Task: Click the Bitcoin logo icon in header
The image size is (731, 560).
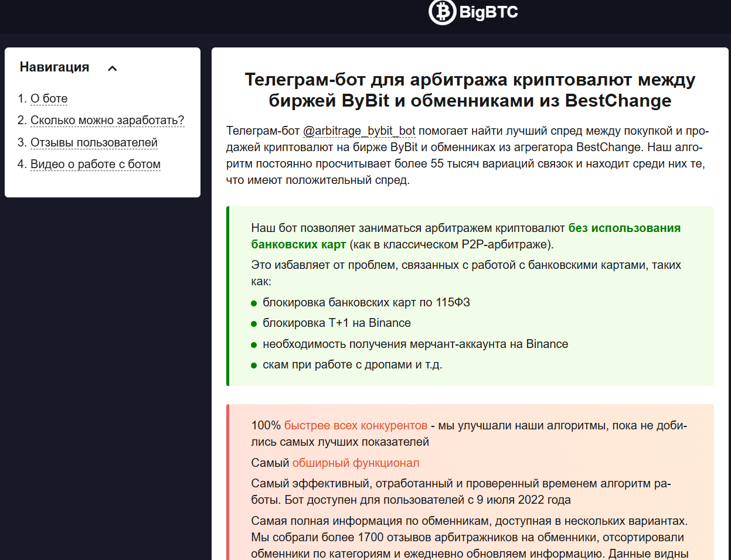Action: (x=444, y=12)
